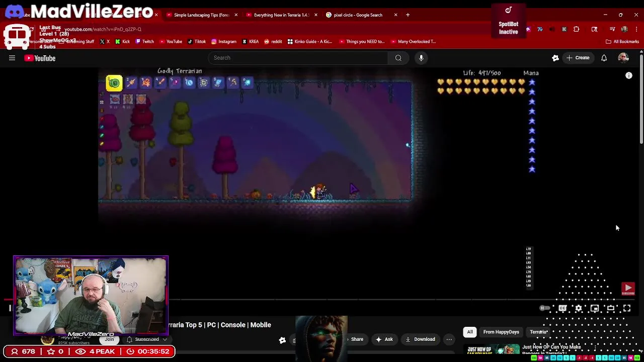This screenshot has width=644, height=362.
Task: Open more actions ellipsis menu
Action: [x=449, y=339]
